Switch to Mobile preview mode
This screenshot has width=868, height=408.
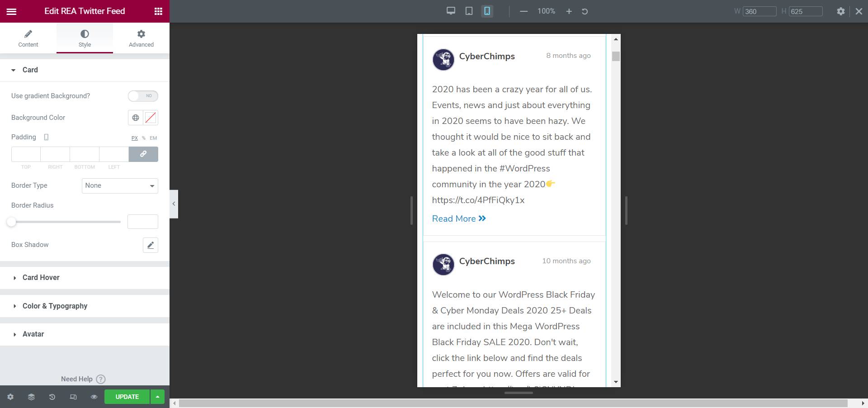[487, 11]
